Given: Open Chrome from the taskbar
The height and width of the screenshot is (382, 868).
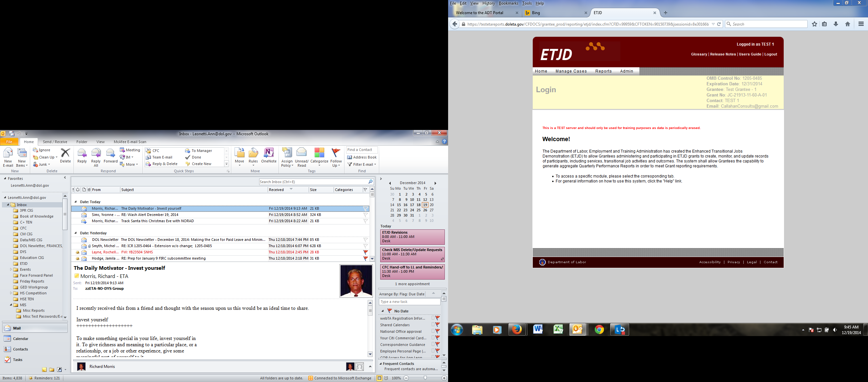Looking at the screenshot, I should [x=599, y=330].
